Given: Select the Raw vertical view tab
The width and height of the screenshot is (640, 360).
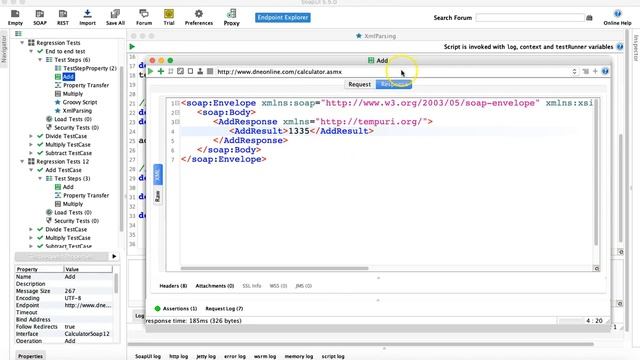Looking at the screenshot, I should point(158,196).
